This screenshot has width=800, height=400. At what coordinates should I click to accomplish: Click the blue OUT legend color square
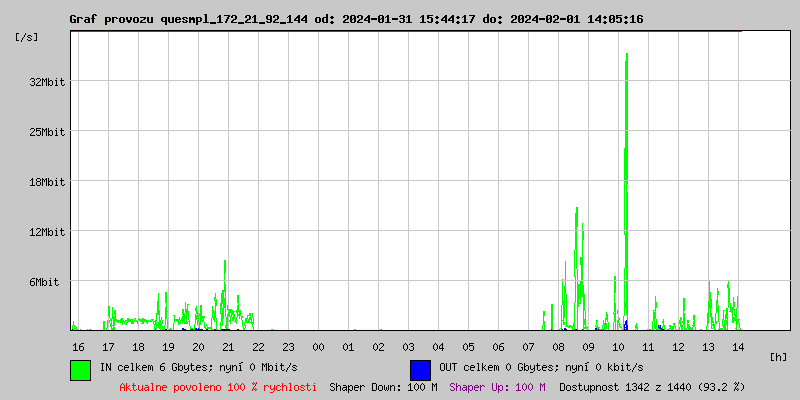click(x=420, y=369)
